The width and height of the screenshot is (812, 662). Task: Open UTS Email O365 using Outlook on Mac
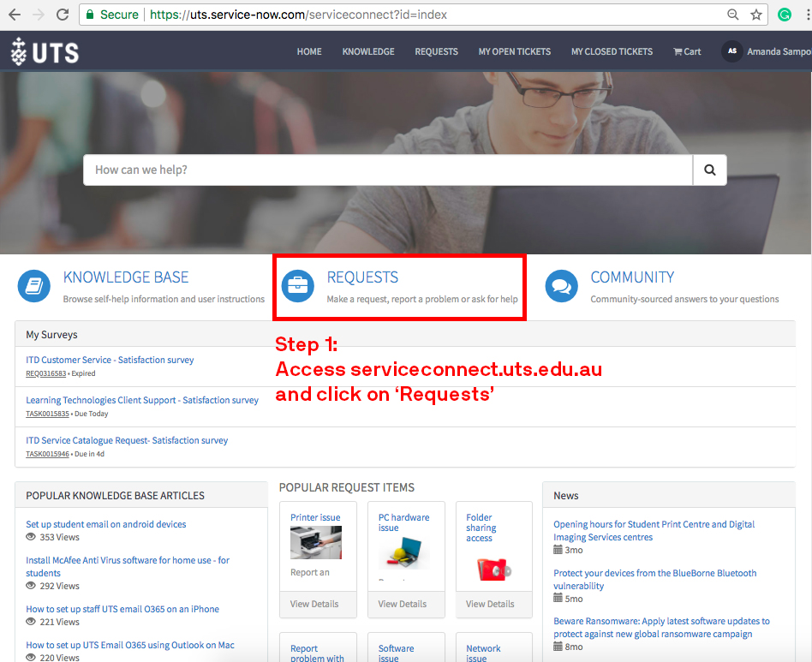point(130,645)
